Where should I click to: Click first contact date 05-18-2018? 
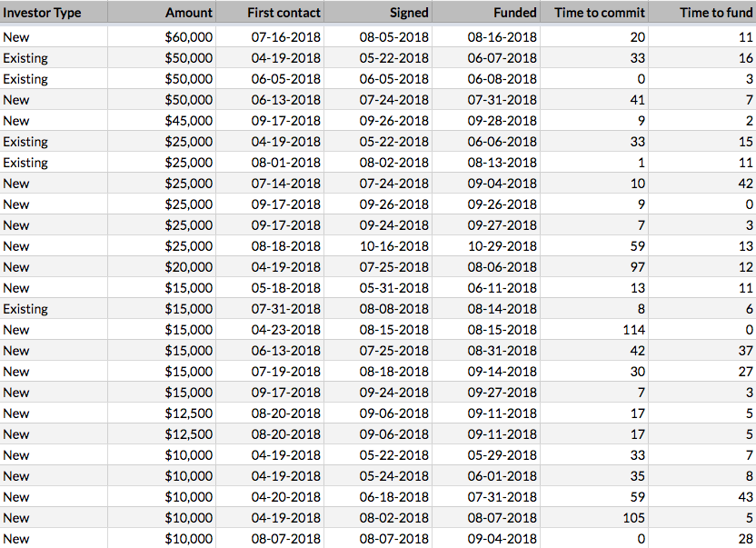pyautogui.click(x=286, y=288)
